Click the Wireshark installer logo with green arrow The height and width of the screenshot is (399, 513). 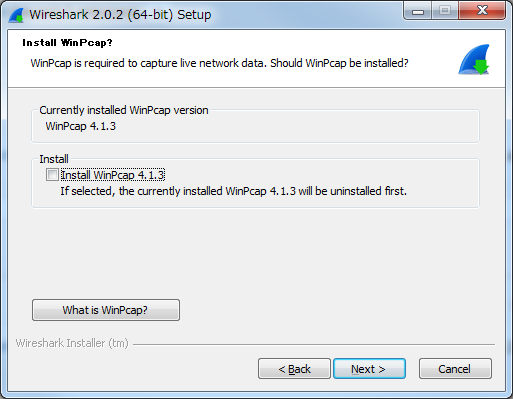point(474,59)
